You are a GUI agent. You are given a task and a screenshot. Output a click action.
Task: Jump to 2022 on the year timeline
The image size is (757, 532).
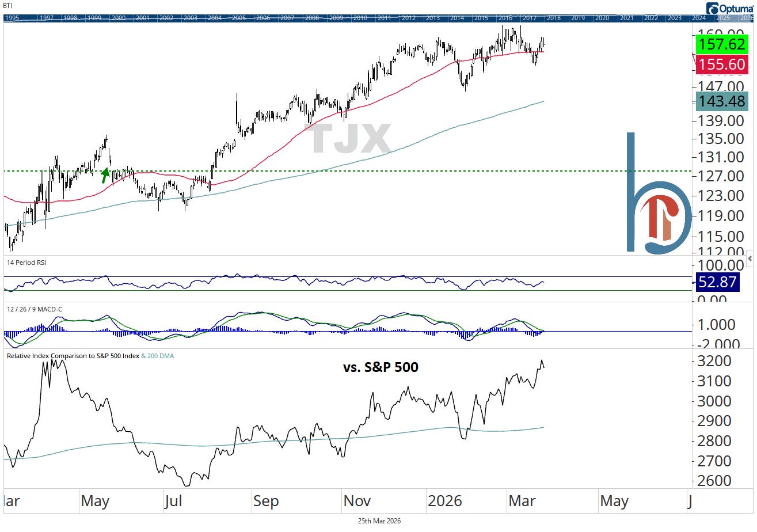click(651, 18)
